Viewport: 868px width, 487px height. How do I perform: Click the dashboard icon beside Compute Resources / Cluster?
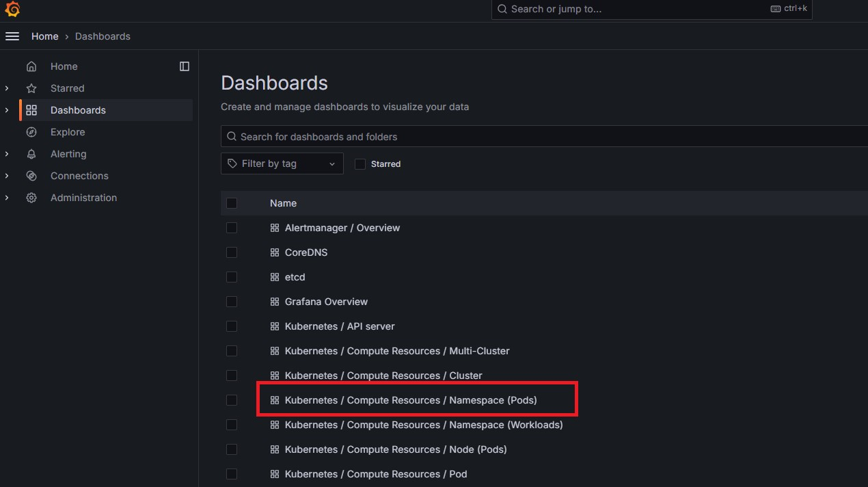(x=275, y=376)
